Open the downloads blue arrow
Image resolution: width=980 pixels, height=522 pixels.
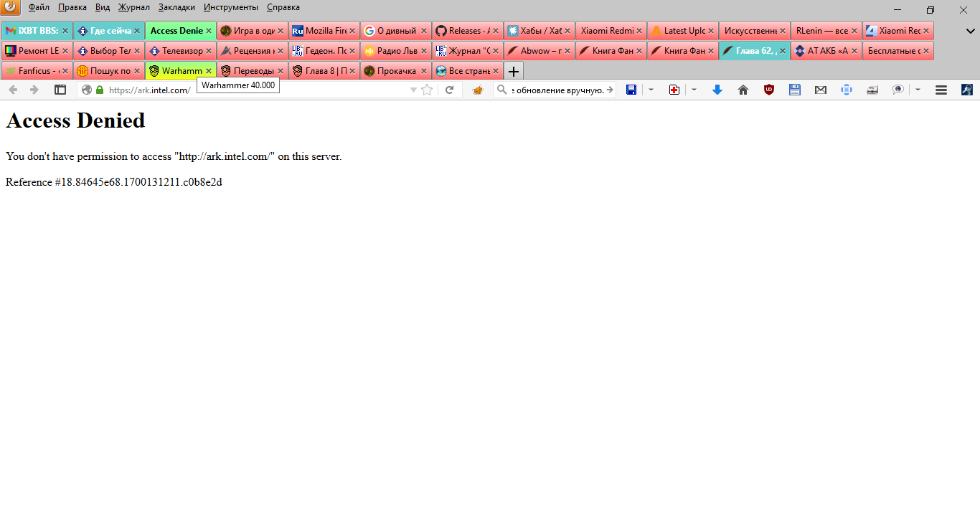[717, 90]
